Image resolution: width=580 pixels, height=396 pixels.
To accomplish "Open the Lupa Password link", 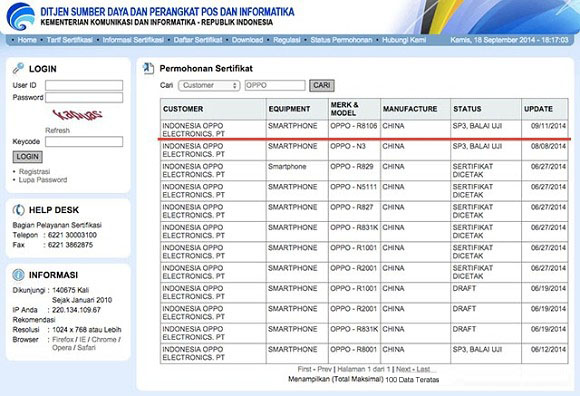I will click(43, 180).
